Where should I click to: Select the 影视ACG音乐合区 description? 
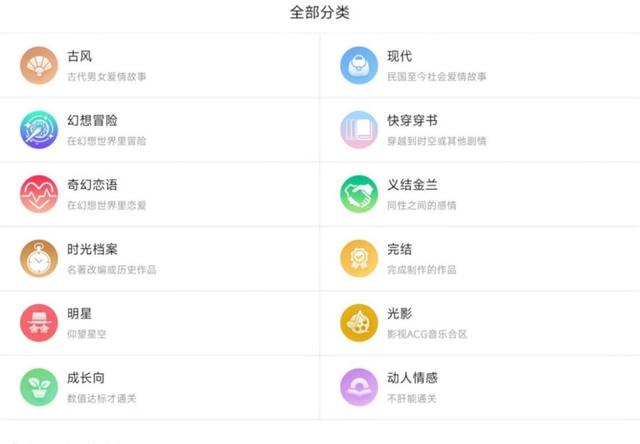pyautogui.click(x=427, y=333)
